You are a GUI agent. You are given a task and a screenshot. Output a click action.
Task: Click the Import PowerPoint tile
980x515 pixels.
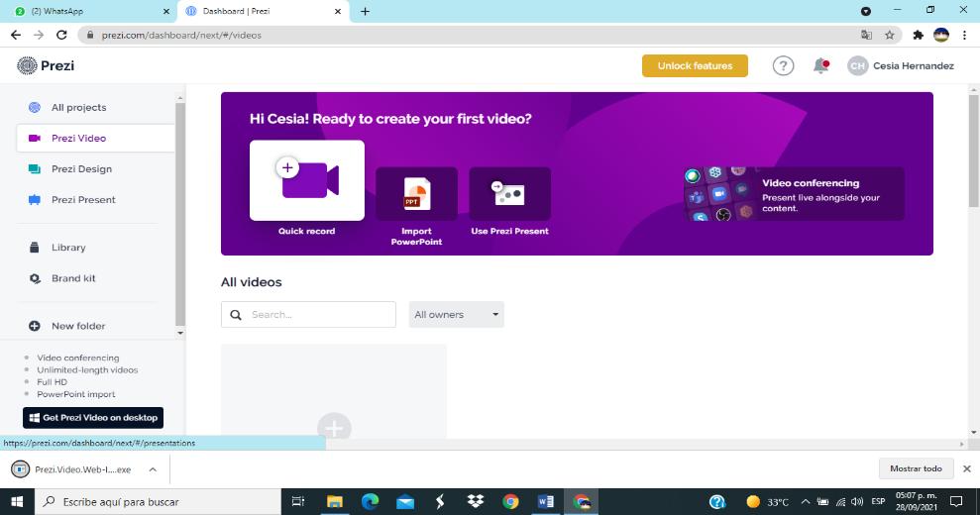[416, 194]
